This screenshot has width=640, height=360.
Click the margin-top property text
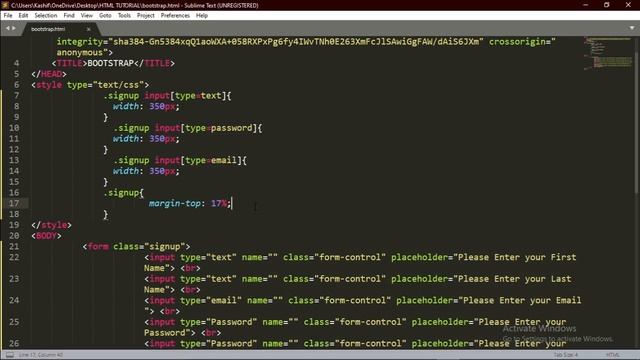tap(175, 203)
